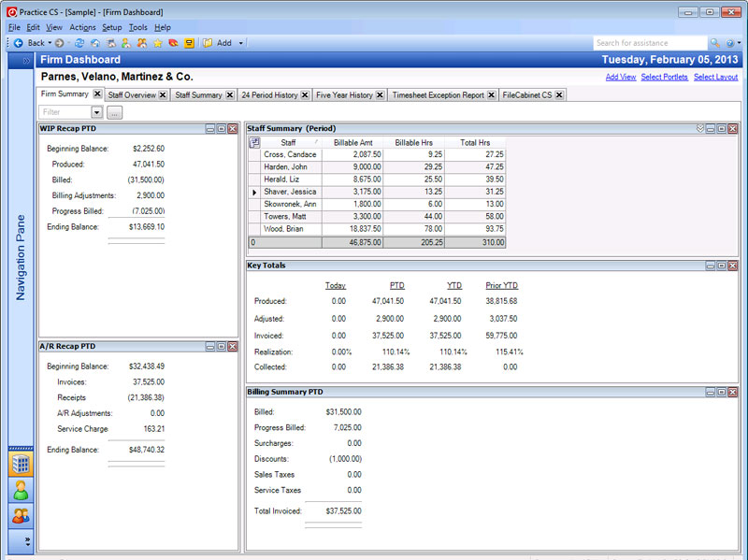This screenshot has height=560, width=748.
Task: Click the Back navigation arrow icon
Action: (18, 43)
